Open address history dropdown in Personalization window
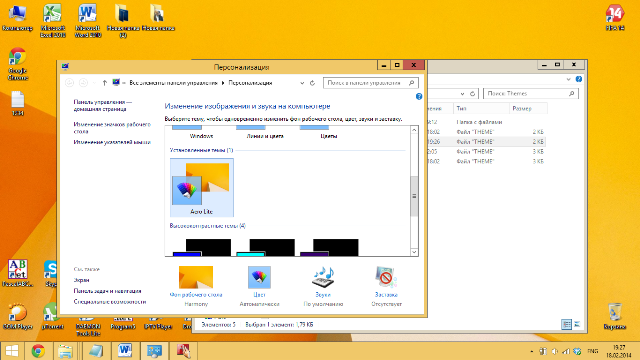Screen dimensions: 640x360 coord(302,83)
